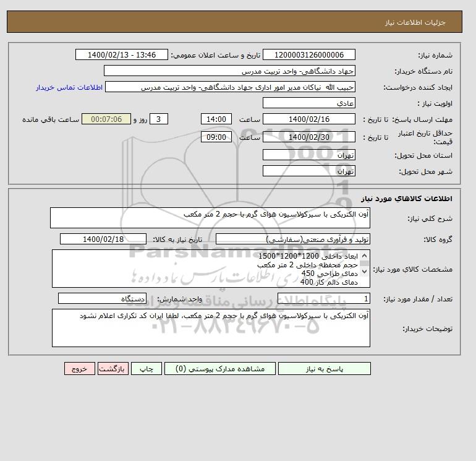Click specification line 'ابعاد داخلی 1200*1200*1500'
Viewport: 476px width, 461px height.
[308, 256]
